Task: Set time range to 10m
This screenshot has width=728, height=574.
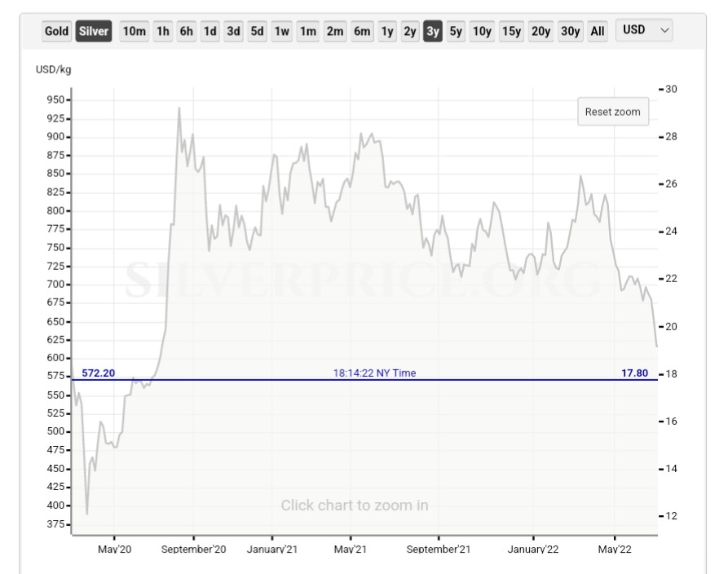Action: click(135, 31)
